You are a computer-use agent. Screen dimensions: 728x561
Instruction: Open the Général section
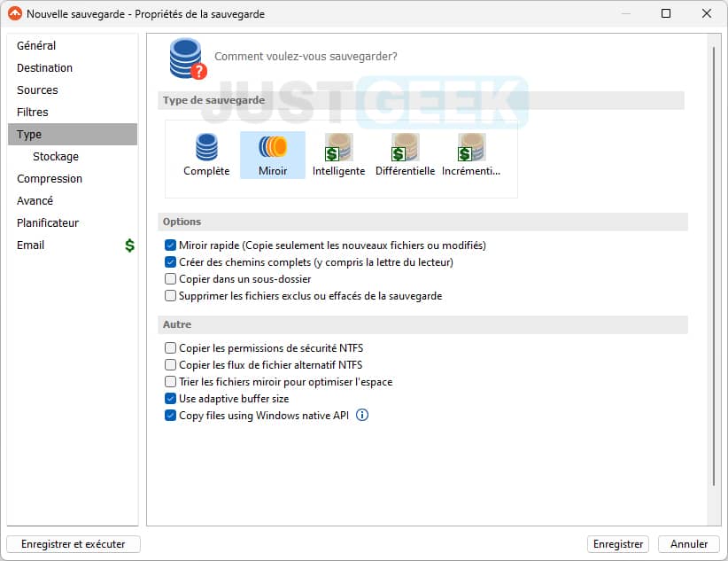pos(73,45)
